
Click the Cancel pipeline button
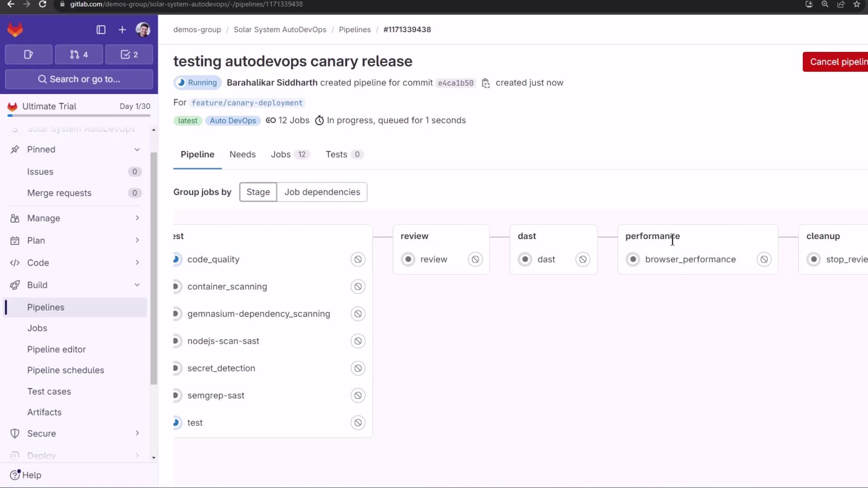(x=836, y=62)
